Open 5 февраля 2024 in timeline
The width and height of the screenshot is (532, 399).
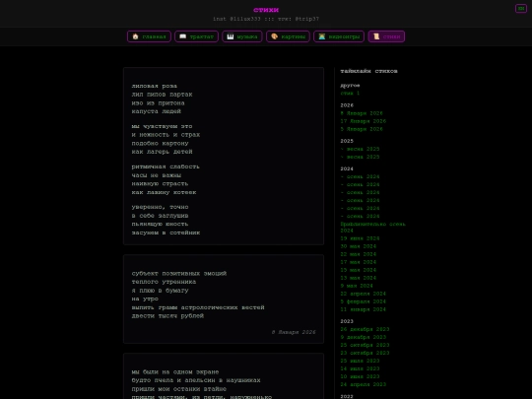[363, 301]
